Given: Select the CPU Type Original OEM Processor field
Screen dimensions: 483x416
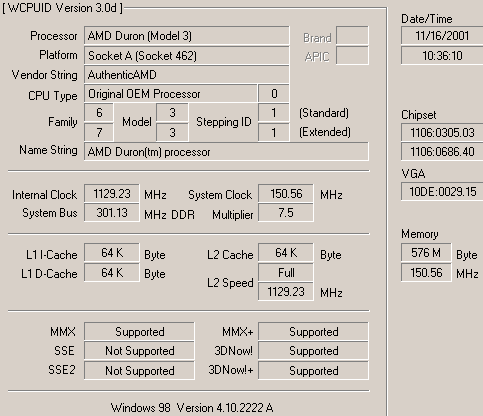Looking at the screenshot, I should [171, 94].
